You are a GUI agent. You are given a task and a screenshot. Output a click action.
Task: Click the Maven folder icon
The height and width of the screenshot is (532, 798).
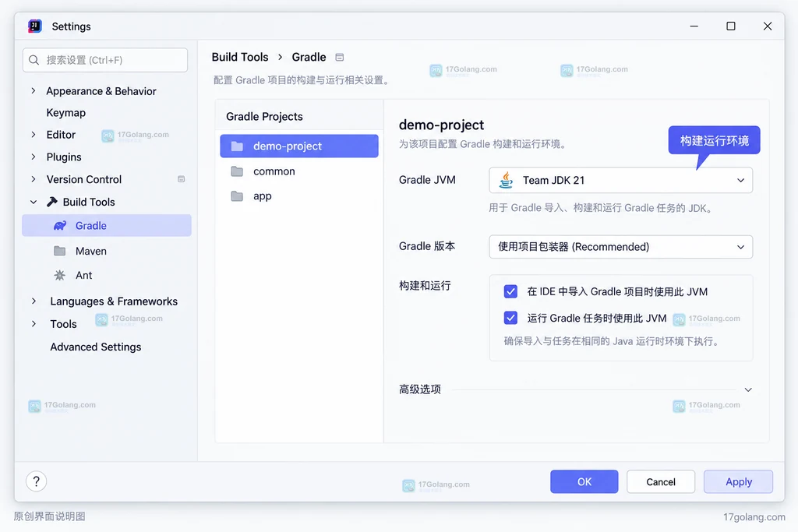pyautogui.click(x=59, y=251)
